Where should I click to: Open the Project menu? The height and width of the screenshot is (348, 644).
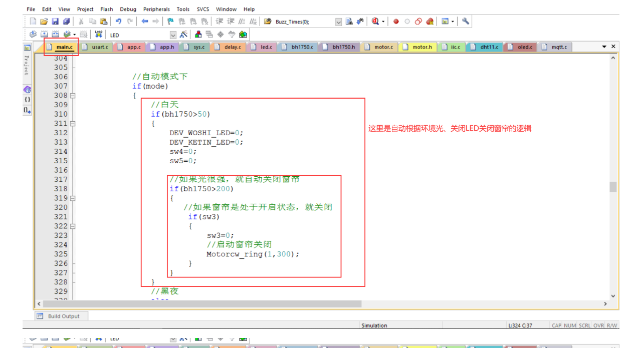pyautogui.click(x=85, y=9)
